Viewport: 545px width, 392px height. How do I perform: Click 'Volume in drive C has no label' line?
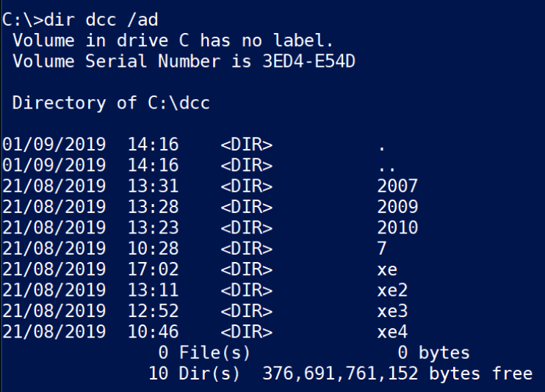click(173, 40)
